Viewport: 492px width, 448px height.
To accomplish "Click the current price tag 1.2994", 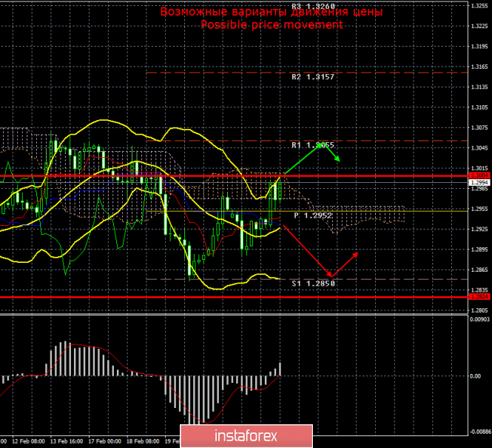I will click(x=479, y=182).
